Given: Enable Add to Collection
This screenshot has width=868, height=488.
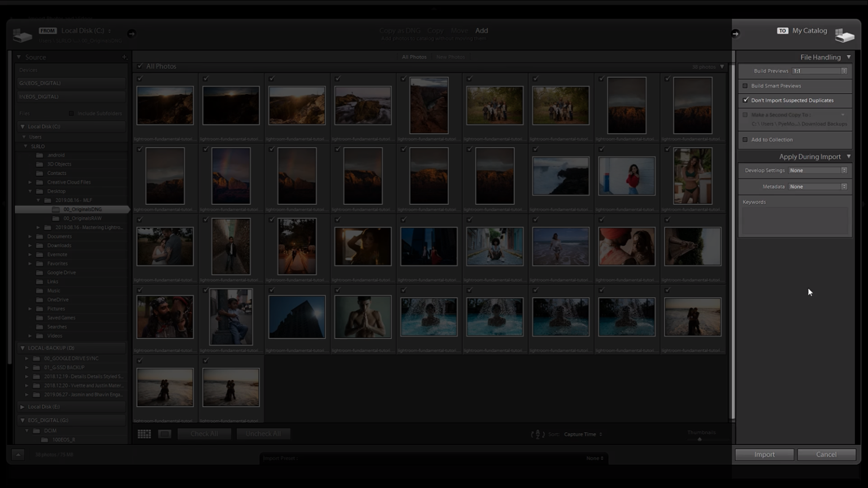Looking at the screenshot, I should 745,140.
